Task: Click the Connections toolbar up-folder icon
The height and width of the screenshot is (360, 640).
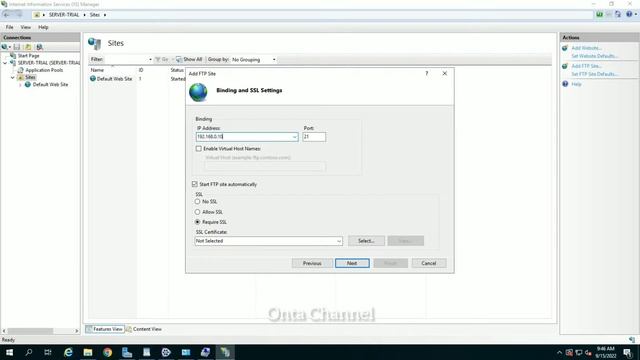Action: (x=28, y=47)
